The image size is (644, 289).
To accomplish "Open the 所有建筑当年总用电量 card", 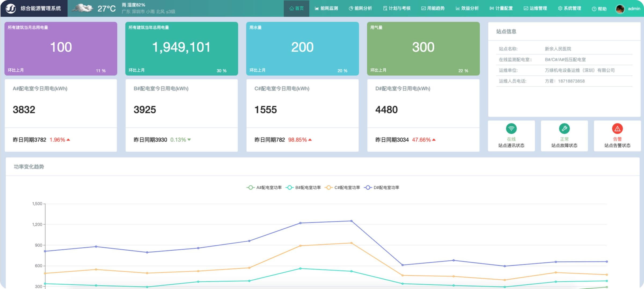I will 181,49.
